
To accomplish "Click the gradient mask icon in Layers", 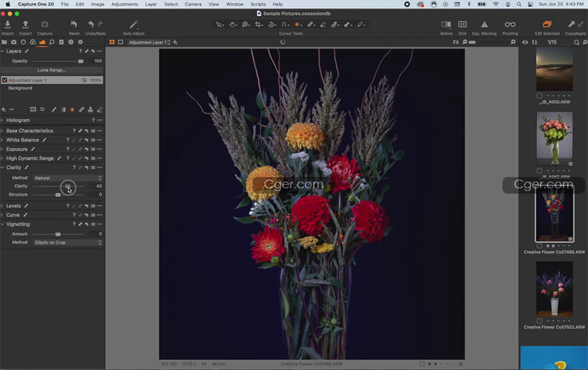I will tap(63, 110).
